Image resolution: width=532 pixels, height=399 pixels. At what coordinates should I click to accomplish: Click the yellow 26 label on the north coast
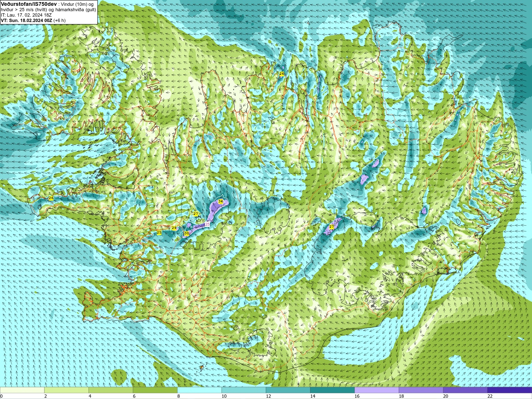point(282,74)
